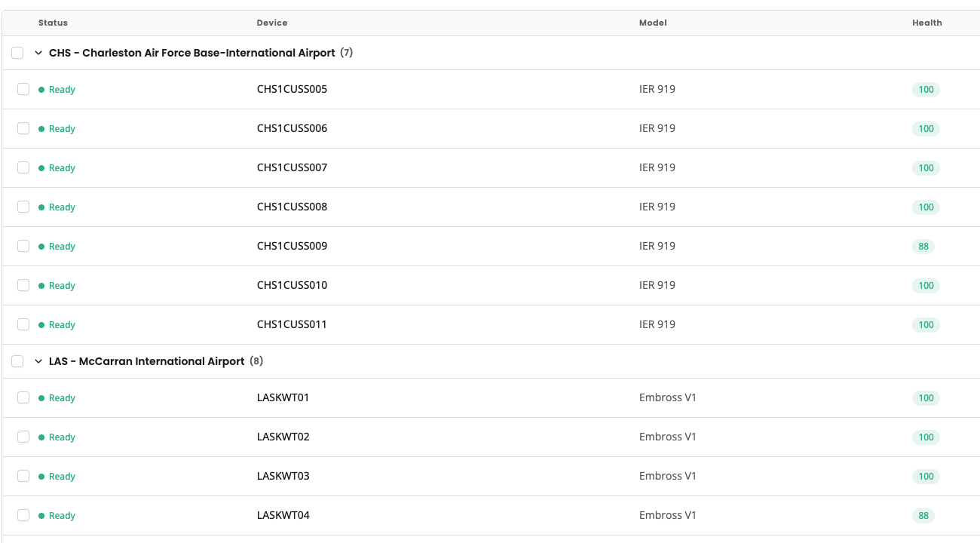Tick the checkbox for CHS1CUSS006
This screenshot has height=543, width=980.
pyautogui.click(x=23, y=128)
